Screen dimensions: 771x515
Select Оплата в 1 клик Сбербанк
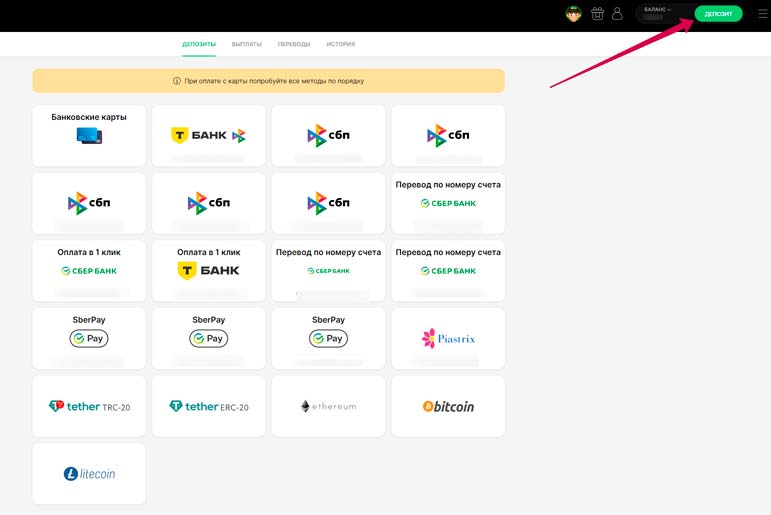pyautogui.click(x=89, y=271)
